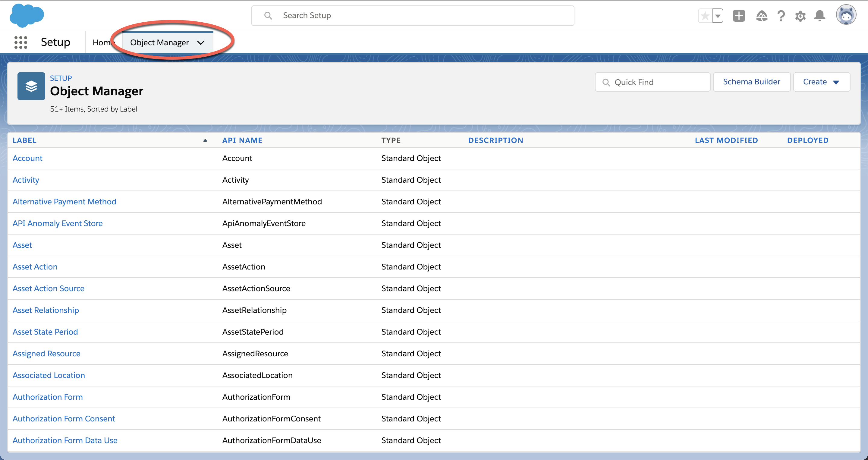The height and width of the screenshot is (460, 868).
Task: Click the AssetRelationship API name cell
Action: [x=254, y=310]
